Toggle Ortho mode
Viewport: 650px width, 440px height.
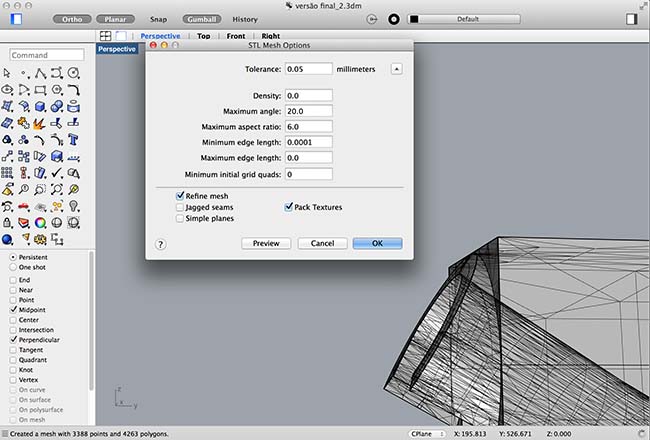tap(72, 19)
